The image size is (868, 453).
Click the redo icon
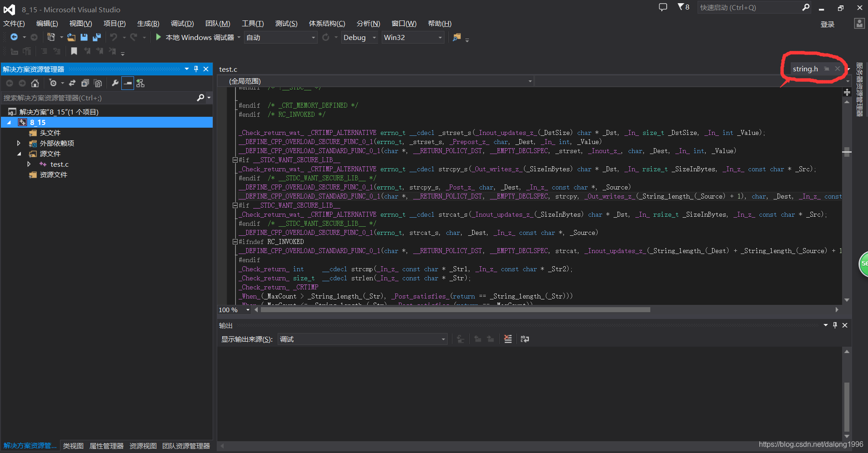(x=134, y=37)
